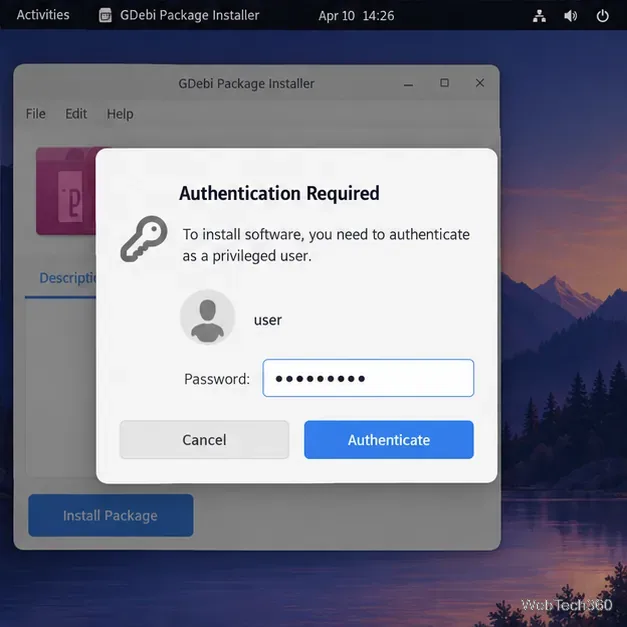Maximize the GDebi Package Installer window
This screenshot has width=627, height=627.
point(444,83)
